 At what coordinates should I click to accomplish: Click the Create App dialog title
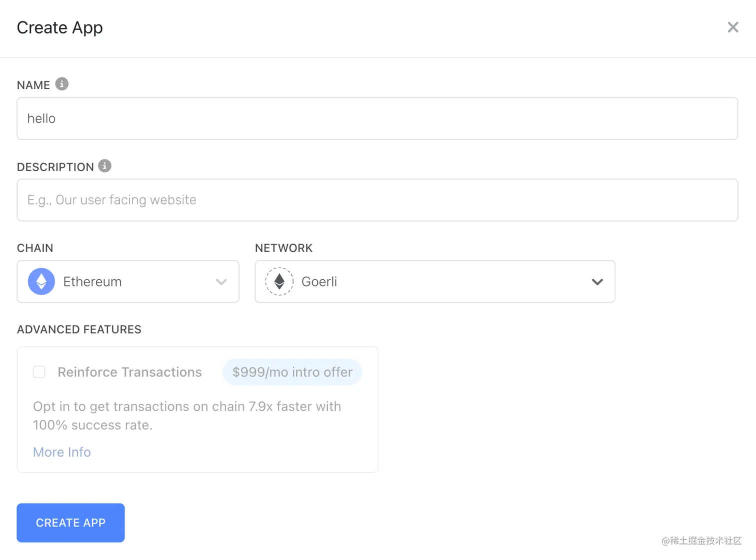[x=60, y=27]
